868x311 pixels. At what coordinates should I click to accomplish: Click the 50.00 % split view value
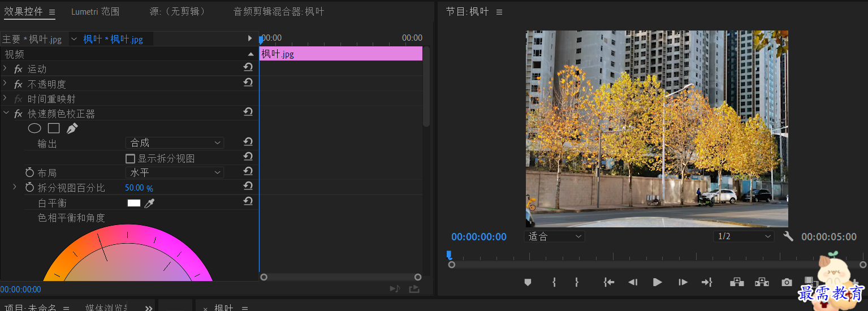coord(139,188)
